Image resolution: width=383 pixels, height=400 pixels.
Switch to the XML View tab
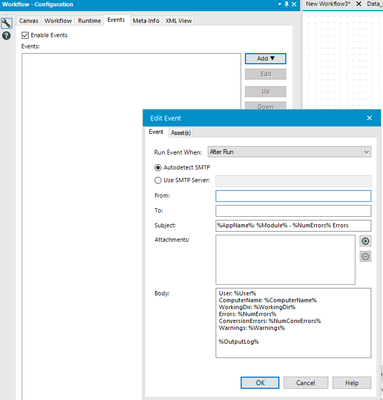tap(179, 21)
